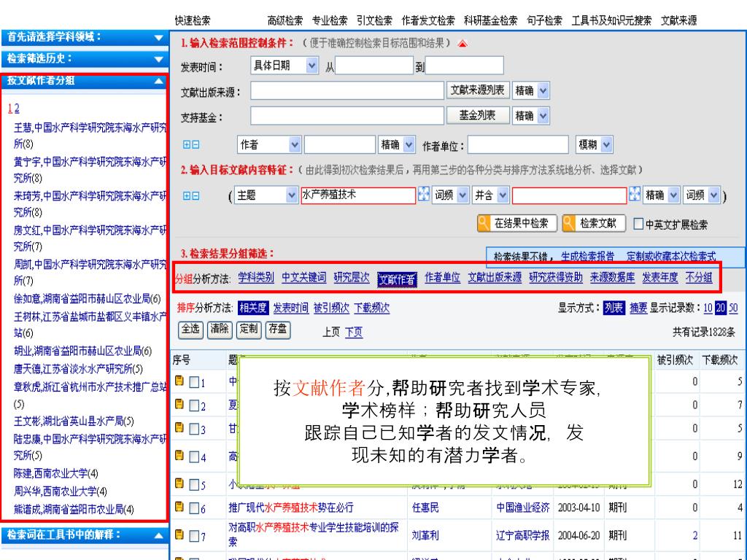The height and width of the screenshot is (560, 747).
Task: Add a 主题 condition row with the plus icon
Action: point(187,195)
